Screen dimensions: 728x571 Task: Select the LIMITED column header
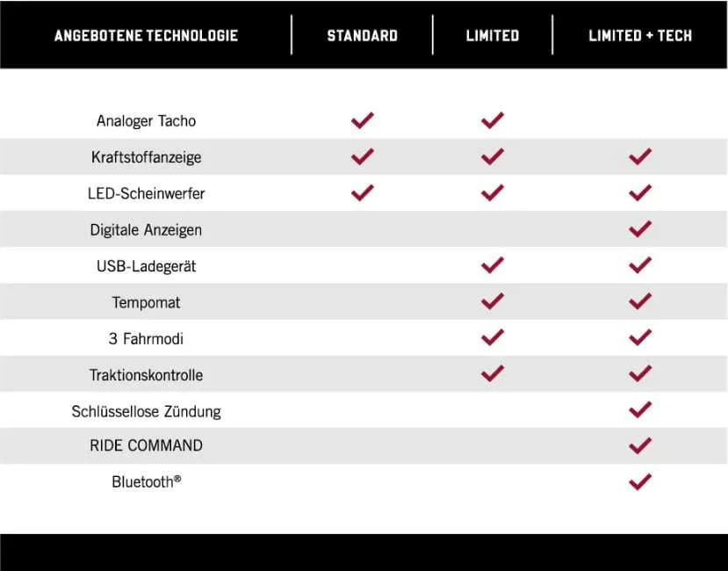click(x=492, y=36)
